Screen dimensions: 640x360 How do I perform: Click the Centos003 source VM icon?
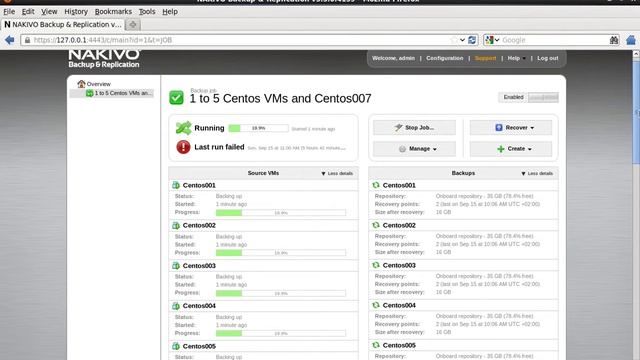coord(176,266)
